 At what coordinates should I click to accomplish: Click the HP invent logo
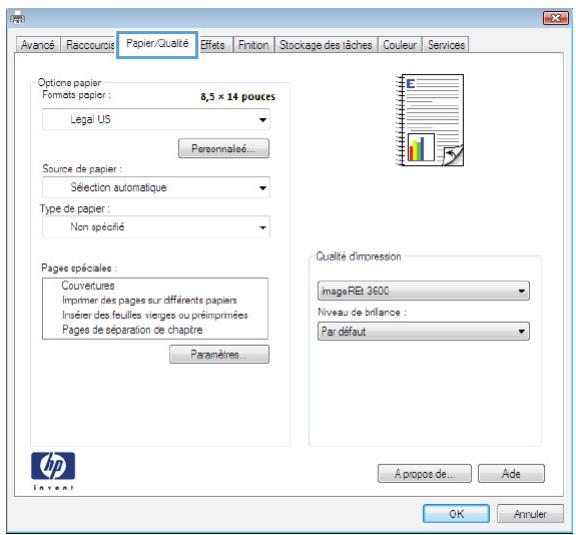(x=53, y=471)
